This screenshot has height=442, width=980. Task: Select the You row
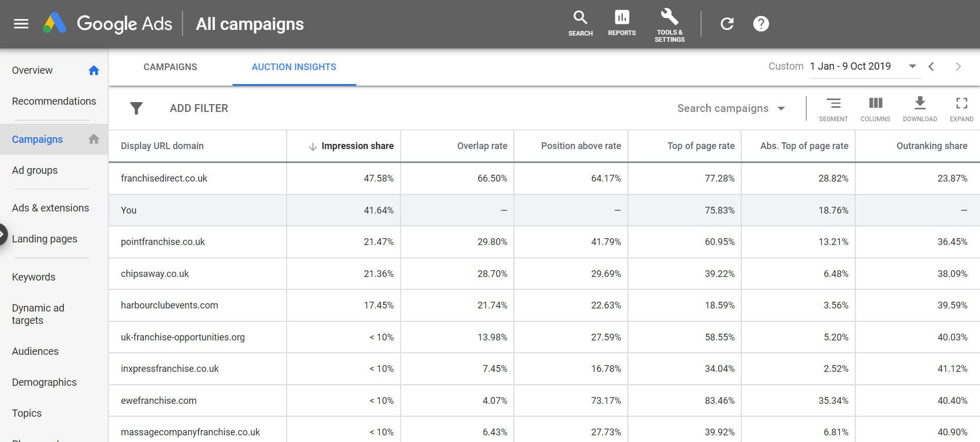click(x=544, y=210)
